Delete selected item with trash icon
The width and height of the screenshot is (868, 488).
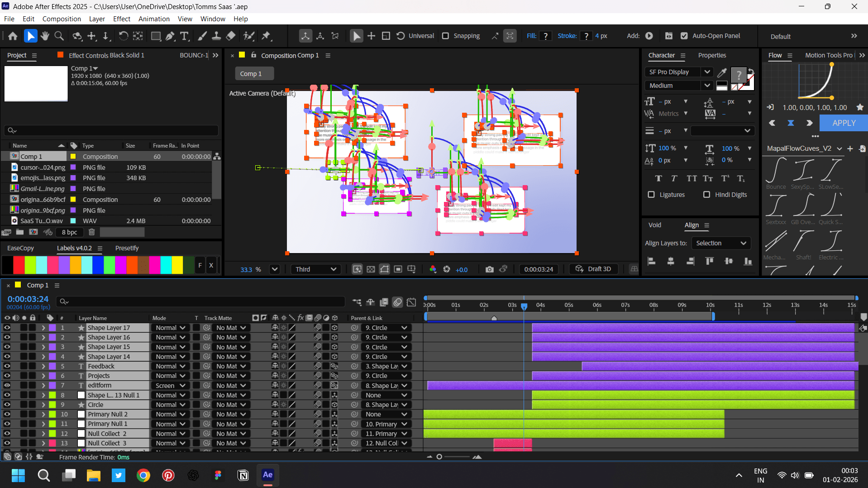click(x=91, y=232)
